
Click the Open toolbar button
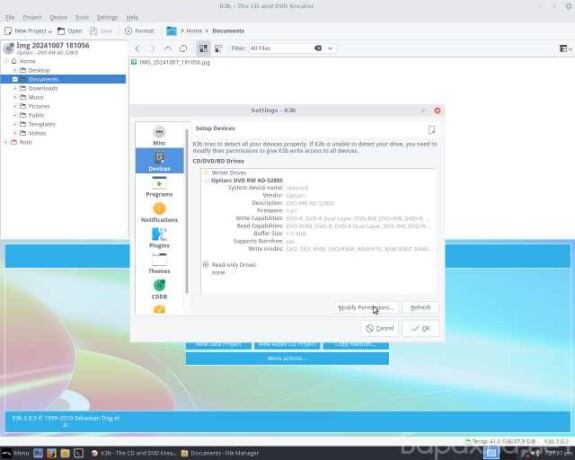click(x=70, y=31)
